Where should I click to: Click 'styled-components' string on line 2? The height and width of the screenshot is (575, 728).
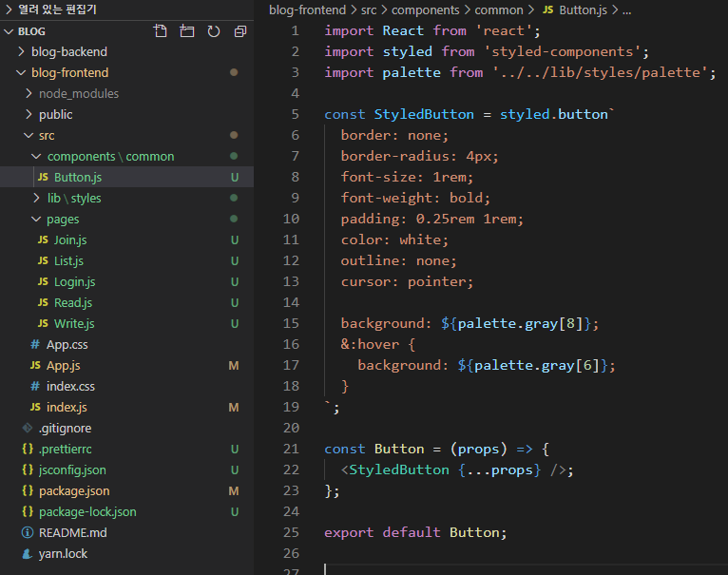(x=563, y=51)
